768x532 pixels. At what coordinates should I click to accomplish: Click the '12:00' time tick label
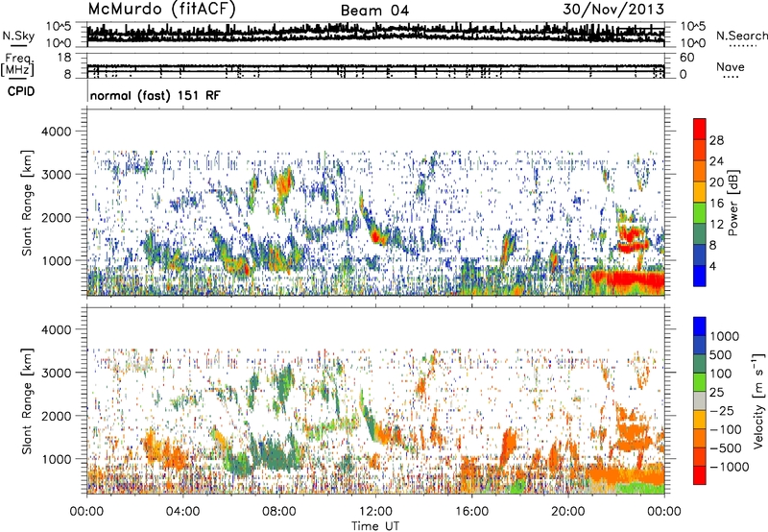(x=375, y=512)
